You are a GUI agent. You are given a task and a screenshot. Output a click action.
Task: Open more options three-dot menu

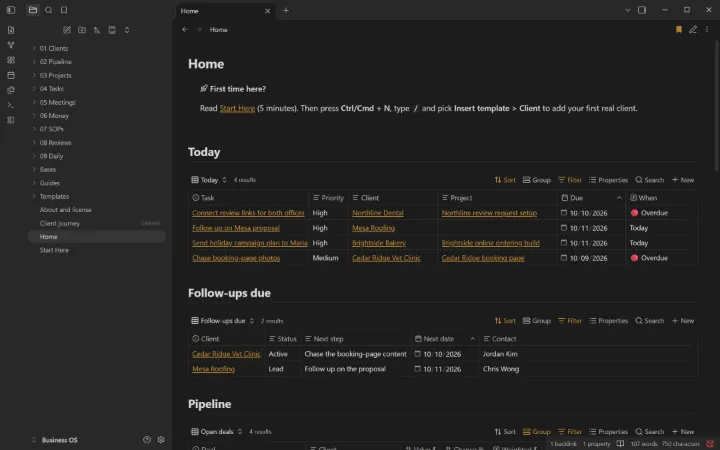point(707,29)
